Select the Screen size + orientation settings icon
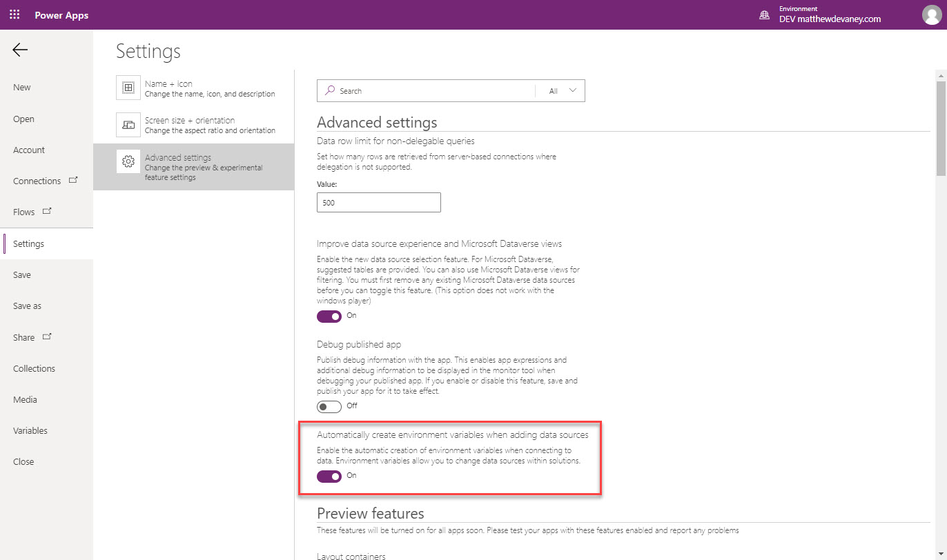Viewport: 947px width, 560px height. (x=128, y=124)
